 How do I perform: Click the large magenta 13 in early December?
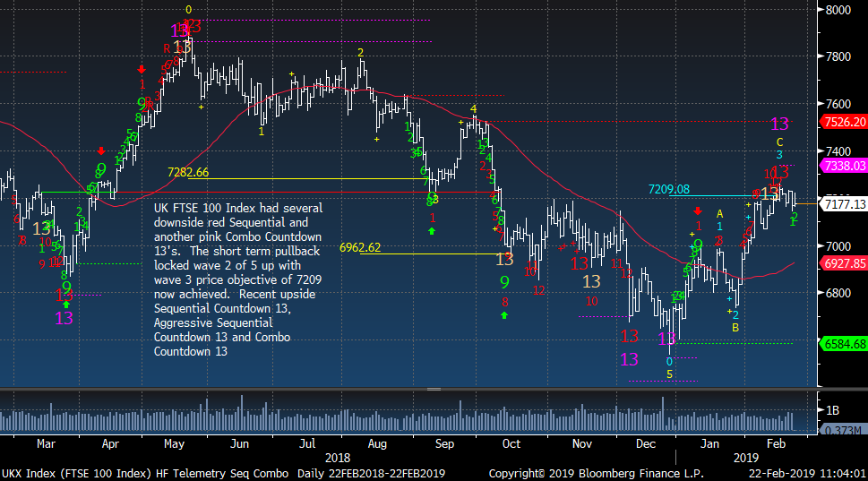(x=629, y=360)
